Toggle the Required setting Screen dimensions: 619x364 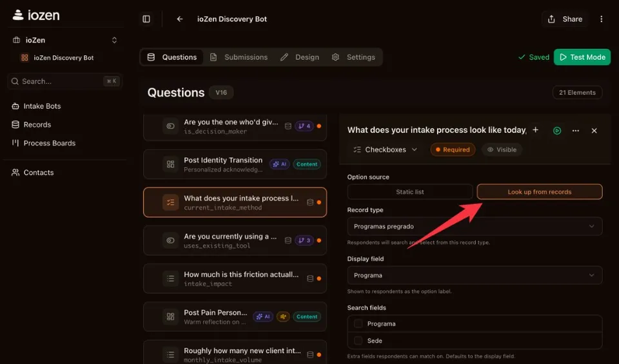pos(453,149)
